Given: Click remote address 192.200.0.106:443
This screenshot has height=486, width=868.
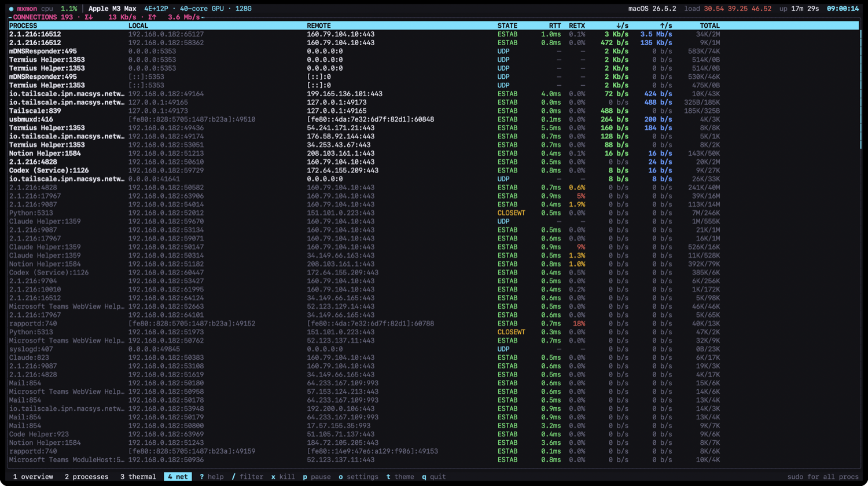Looking at the screenshot, I should coord(340,409).
